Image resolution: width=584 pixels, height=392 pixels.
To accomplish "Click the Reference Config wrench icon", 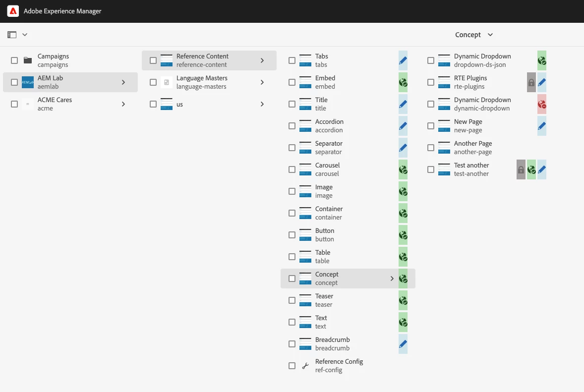I will tap(305, 366).
